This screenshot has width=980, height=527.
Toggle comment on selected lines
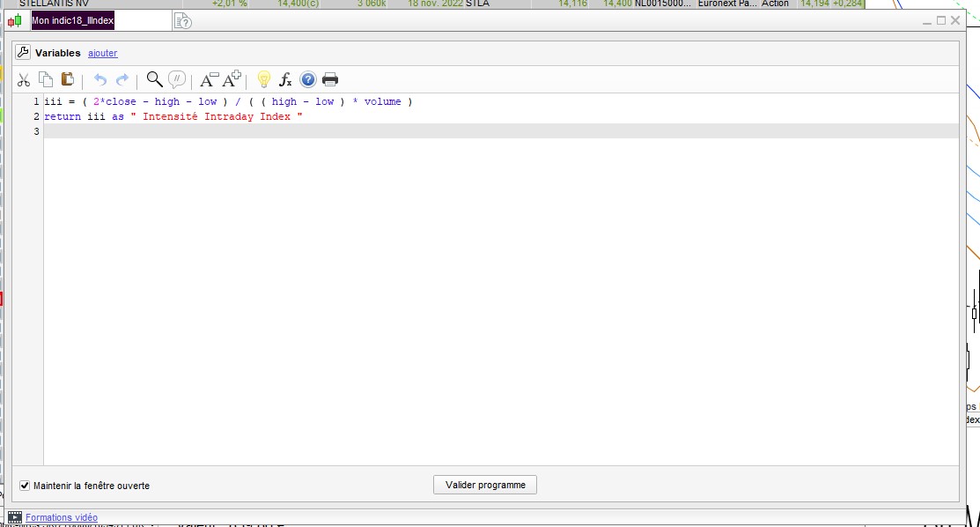tap(177, 79)
